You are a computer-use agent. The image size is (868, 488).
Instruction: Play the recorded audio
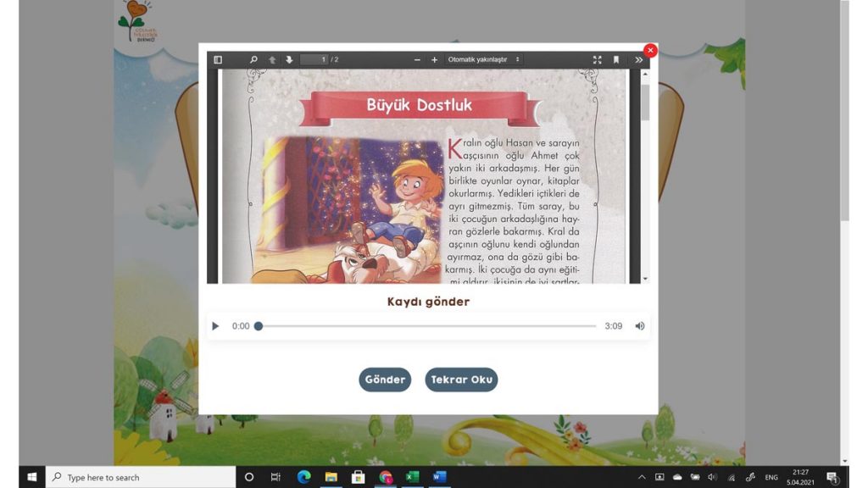(215, 326)
